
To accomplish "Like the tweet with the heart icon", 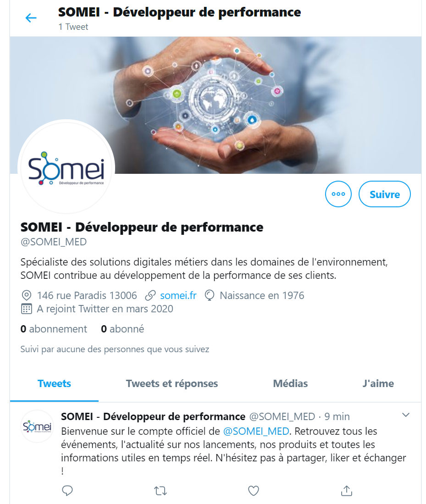I will (253, 491).
